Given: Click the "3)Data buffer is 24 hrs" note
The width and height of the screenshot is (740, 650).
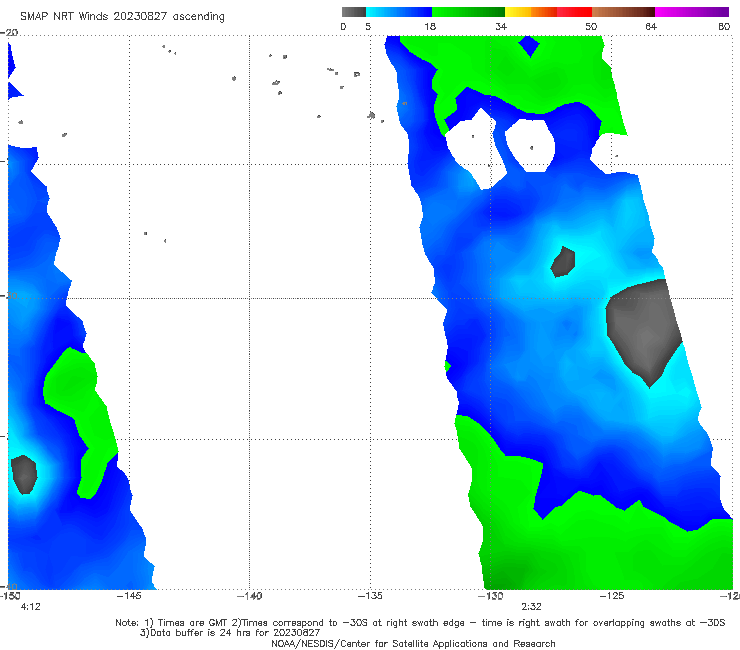Looking at the screenshot, I should [x=230, y=633].
